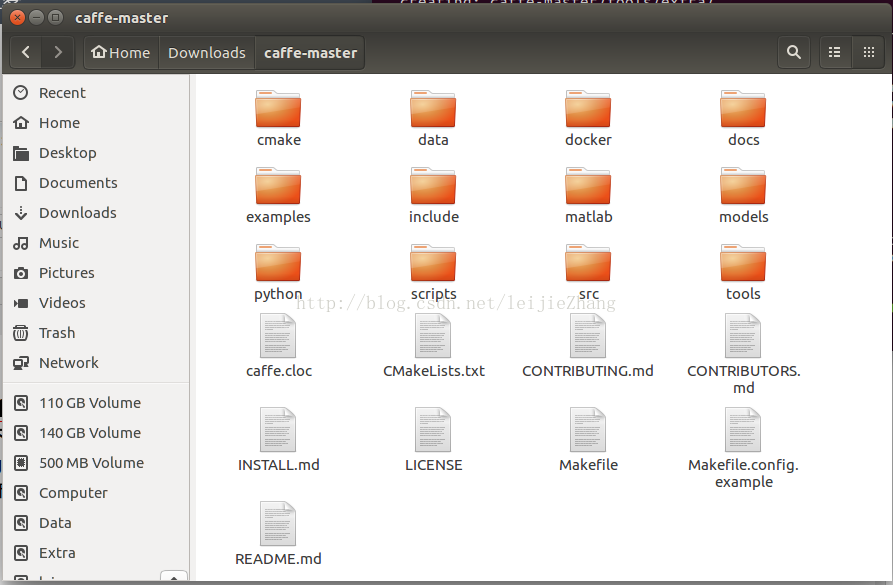Select the CONTRIBUTORS.md file icon
The width and height of the screenshot is (893, 585).
(x=743, y=336)
